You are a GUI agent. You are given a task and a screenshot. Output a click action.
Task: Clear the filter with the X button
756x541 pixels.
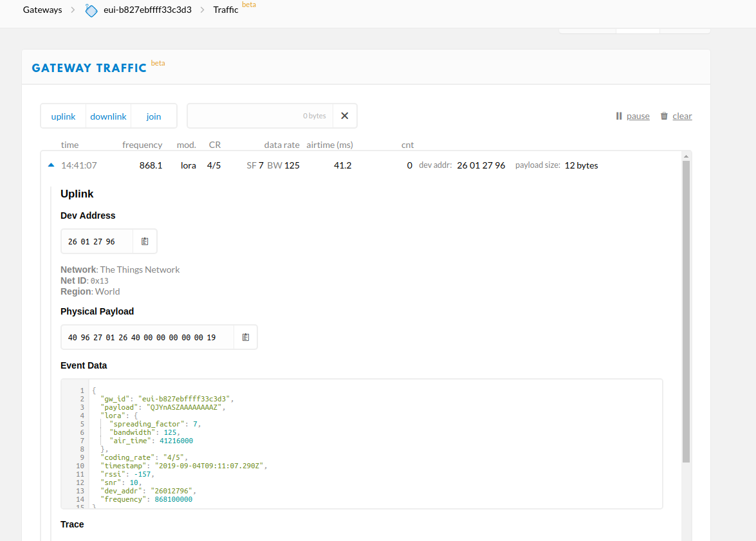point(344,116)
